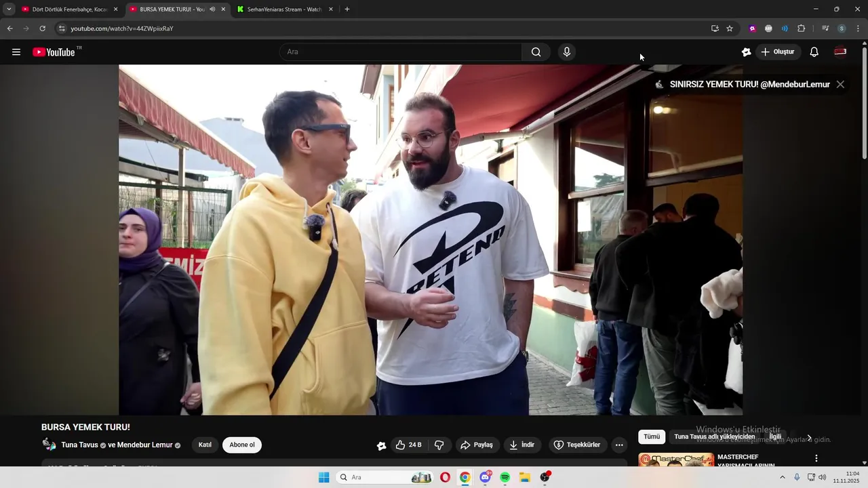Close the SINIRSIZ YEMEK TURU card overlay
Viewport: 868px width, 488px height.
pyautogui.click(x=840, y=85)
